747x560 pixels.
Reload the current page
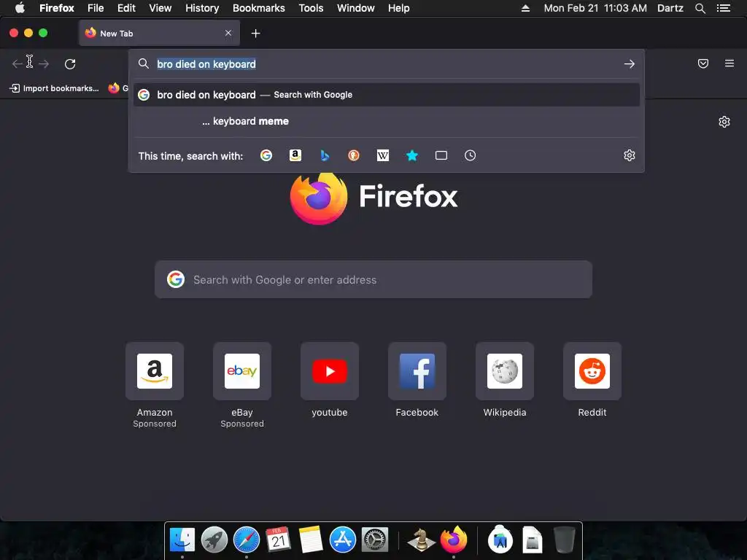(70, 64)
